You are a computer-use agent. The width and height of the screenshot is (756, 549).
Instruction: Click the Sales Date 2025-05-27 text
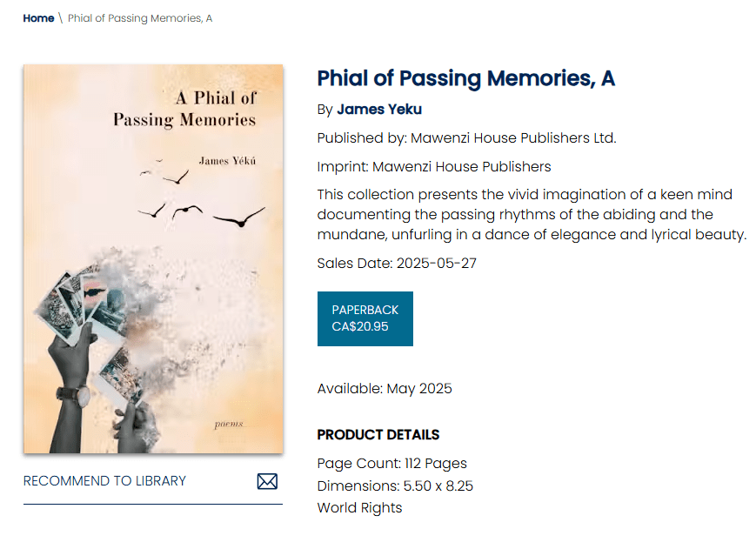(x=397, y=264)
